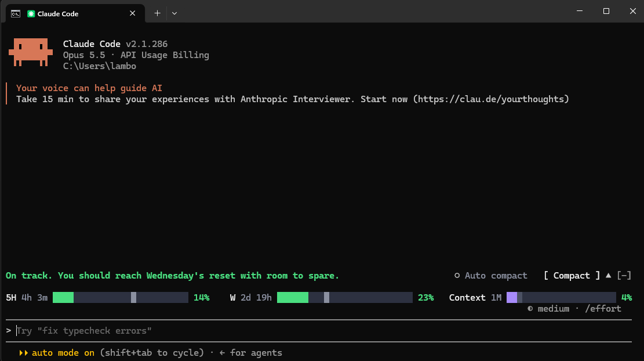Click the 4h 3m reset timer
The width and height of the screenshot is (644, 361).
coord(35,297)
